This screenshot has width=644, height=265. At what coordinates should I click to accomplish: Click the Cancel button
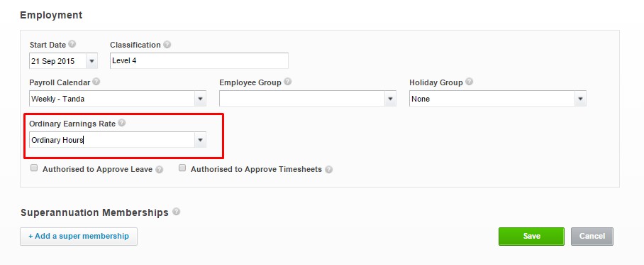(x=592, y=236)
